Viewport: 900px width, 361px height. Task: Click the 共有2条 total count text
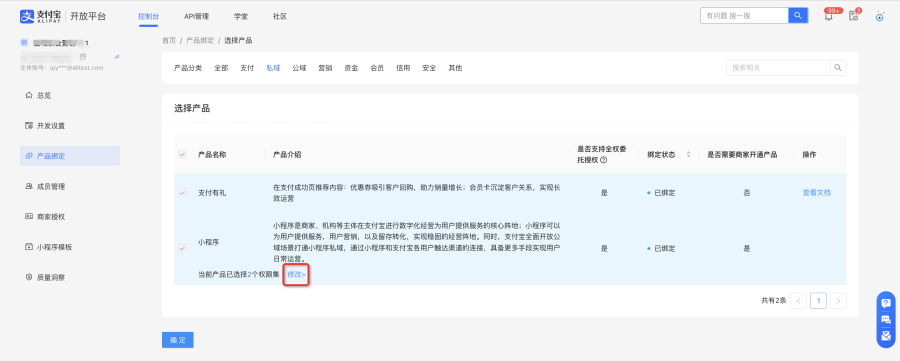point(773,300)
